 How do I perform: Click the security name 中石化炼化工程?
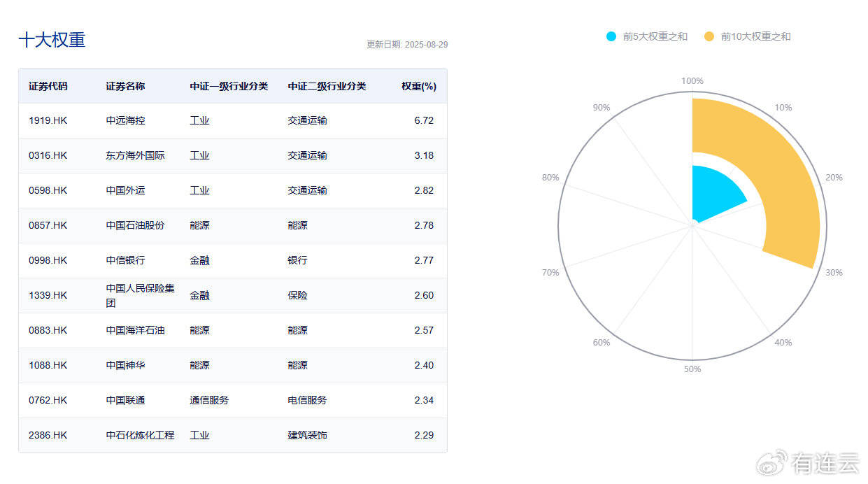click(140, 435)
